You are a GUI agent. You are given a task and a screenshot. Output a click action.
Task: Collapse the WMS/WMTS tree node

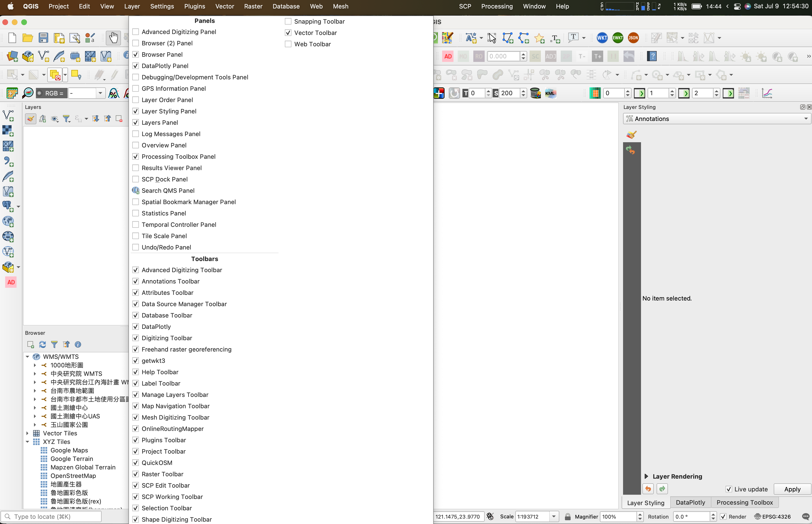pyautogui.click(x=28, y=356)
